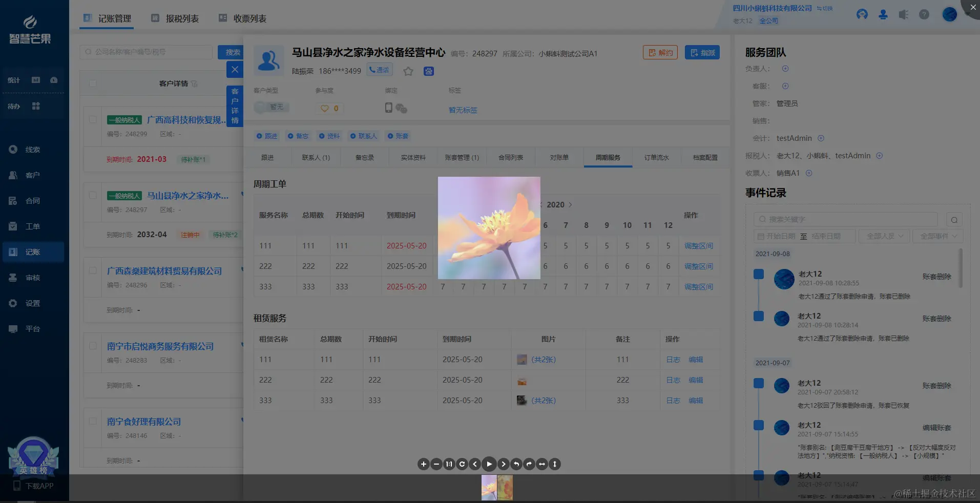Open the 全部事件 dropdown
Image resolution: width=980 pixels, height=503 pixels.
[937, 236]
